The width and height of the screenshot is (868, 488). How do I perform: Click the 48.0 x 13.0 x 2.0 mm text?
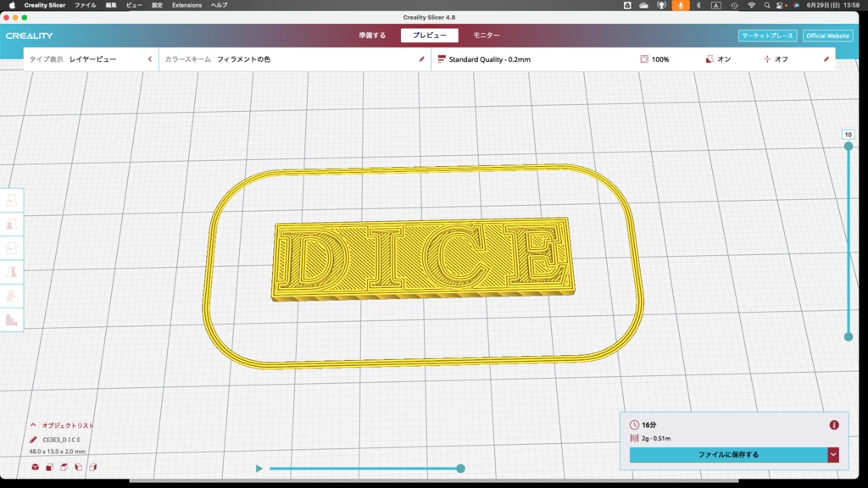pyautogui.click(x=58, y=452)
